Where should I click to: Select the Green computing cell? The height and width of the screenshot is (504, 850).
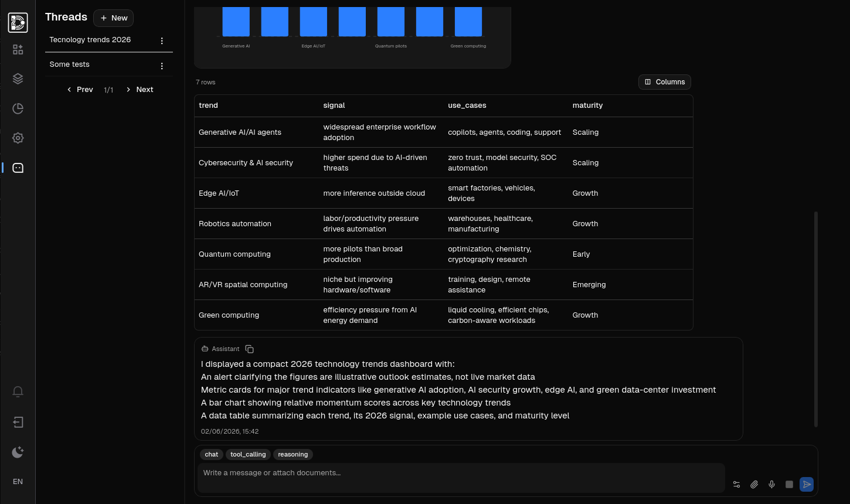[229, 315]
